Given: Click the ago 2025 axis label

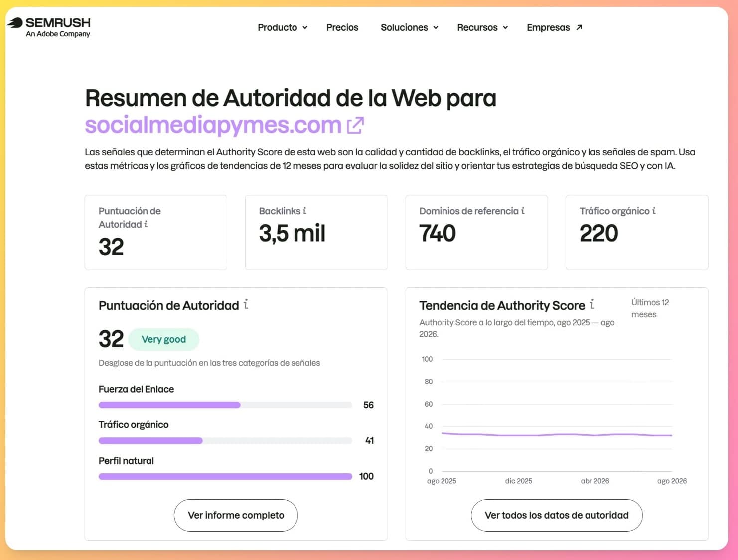Looking at the screenshot, I should click(x=442, y=481).
